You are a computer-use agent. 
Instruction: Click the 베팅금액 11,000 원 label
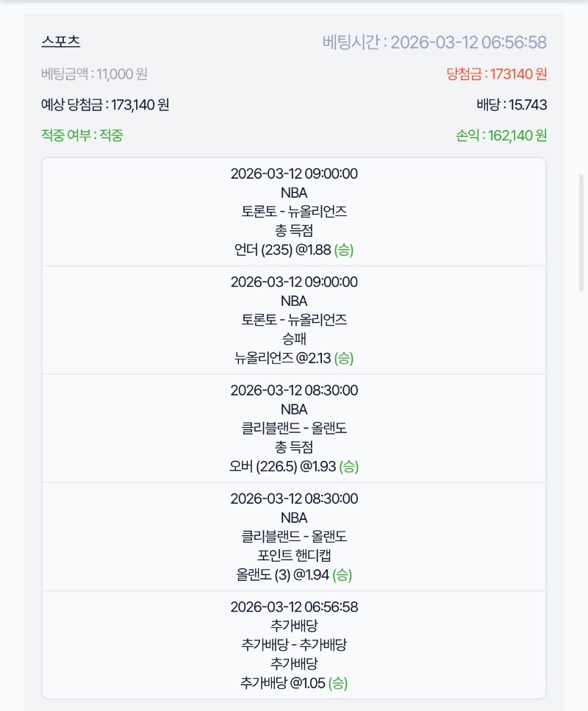pyautogui.click(x=95, y=74)
